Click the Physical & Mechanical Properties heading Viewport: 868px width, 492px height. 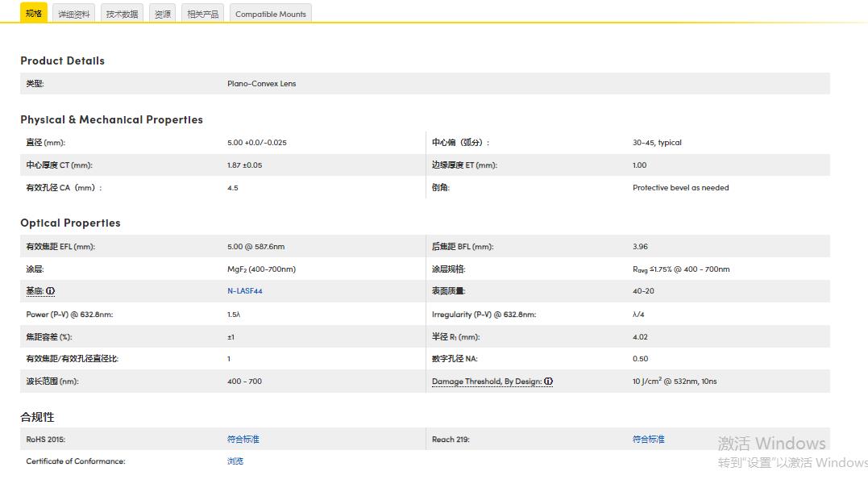pos(111,120)
